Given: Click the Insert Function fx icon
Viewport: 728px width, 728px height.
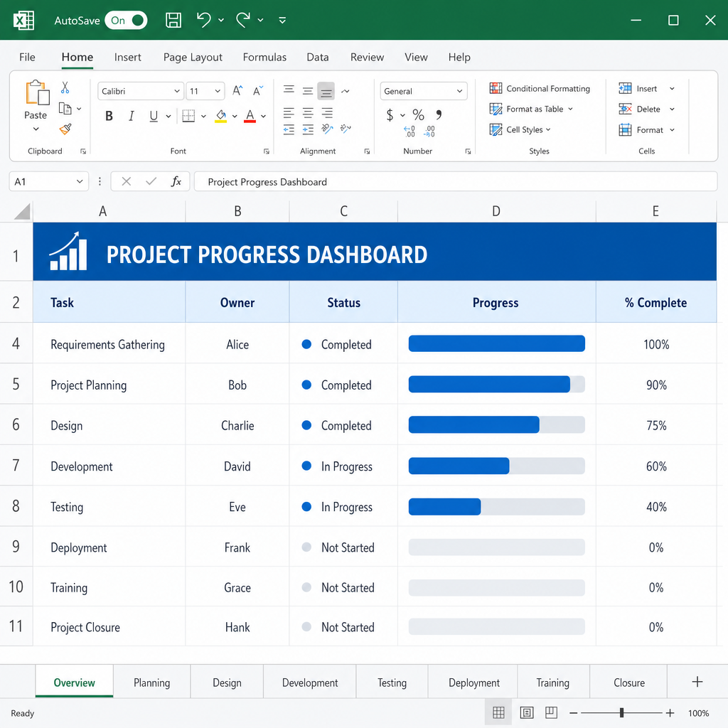Looking at the screenshot, I should tap(176, 181).
